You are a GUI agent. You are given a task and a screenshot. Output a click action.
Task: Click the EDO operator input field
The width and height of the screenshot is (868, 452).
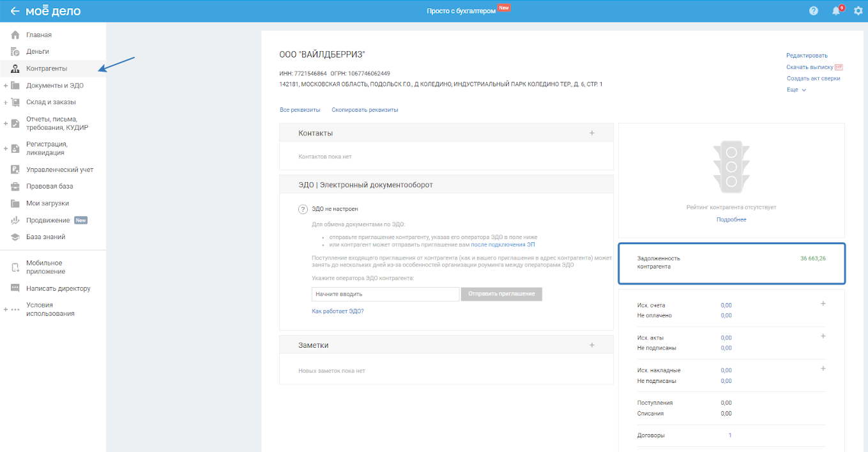point(385,294)
